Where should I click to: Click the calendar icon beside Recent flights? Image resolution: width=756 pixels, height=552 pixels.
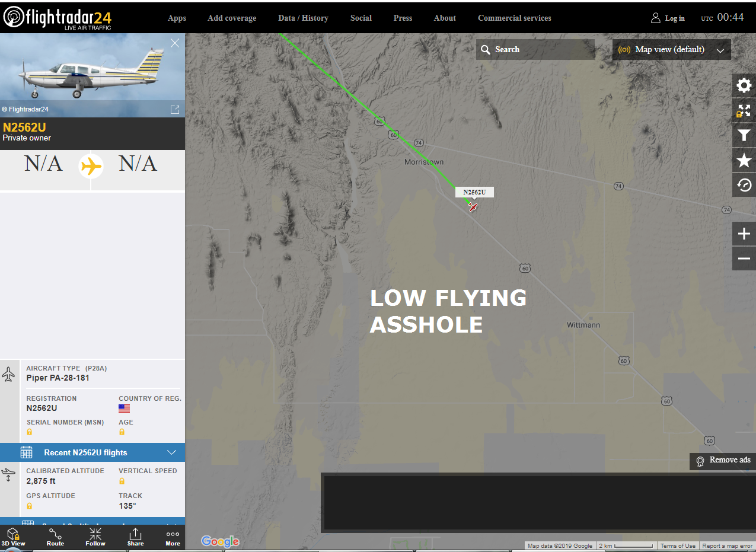coord(26,452)
